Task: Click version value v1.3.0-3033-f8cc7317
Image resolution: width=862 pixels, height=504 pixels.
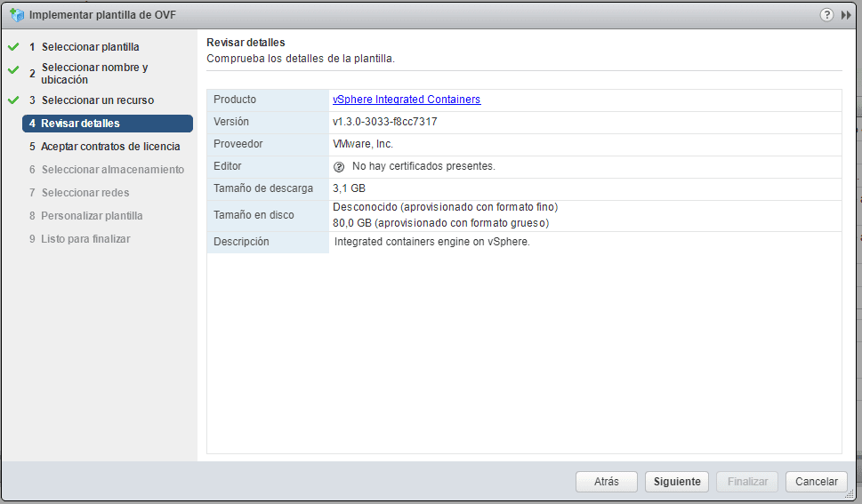Action: coord(385,122)
